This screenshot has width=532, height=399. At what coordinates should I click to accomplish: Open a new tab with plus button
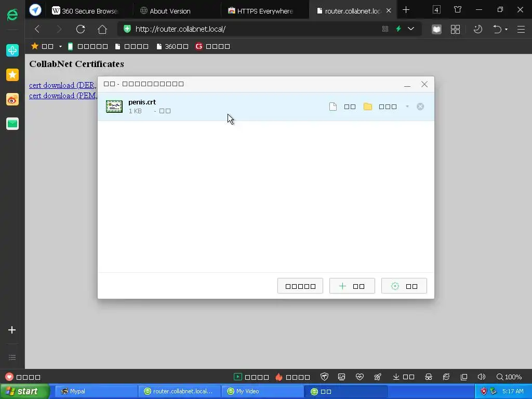pyautogui.click(x=406, y=10)
